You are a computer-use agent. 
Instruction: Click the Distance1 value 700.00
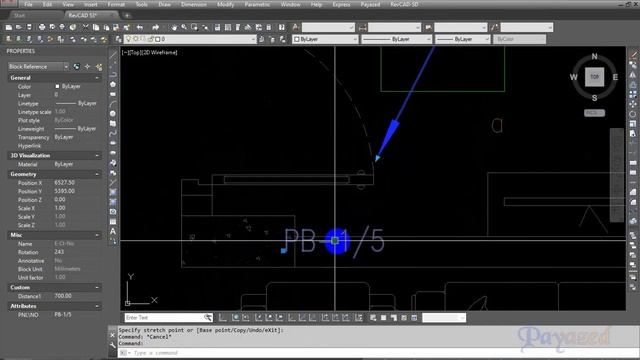(x=63, y=296)
